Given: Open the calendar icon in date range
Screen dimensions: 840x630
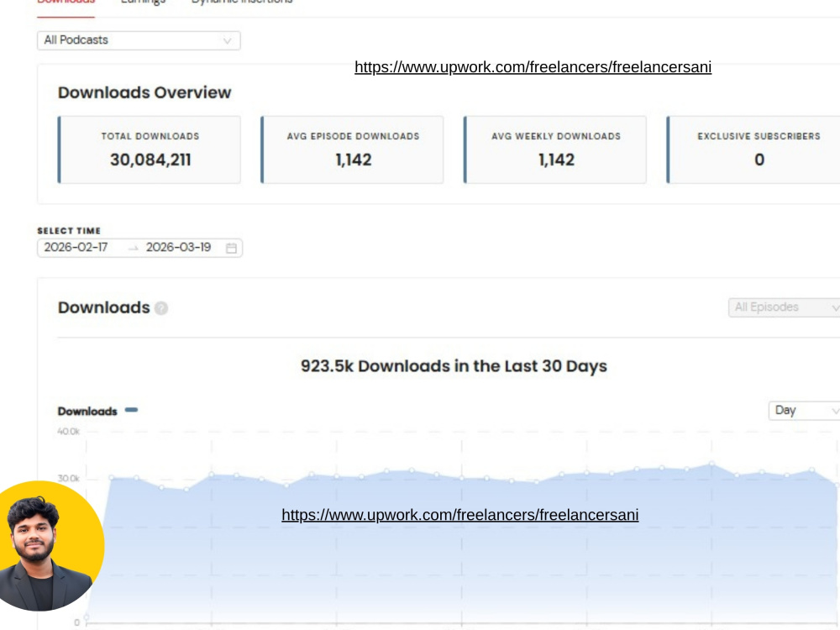Looking at the screenshot, I should click(x=232, y=248).
